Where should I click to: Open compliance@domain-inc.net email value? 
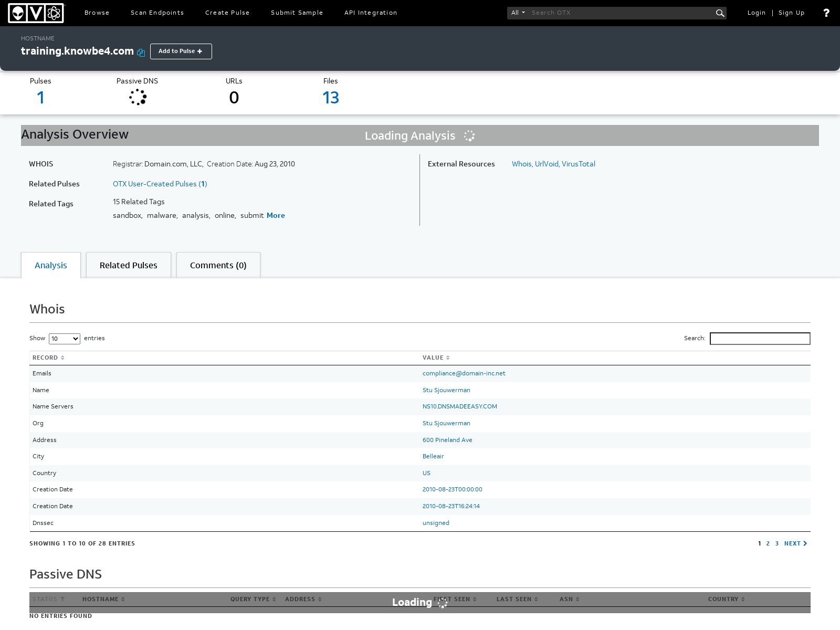pos(464,374)
